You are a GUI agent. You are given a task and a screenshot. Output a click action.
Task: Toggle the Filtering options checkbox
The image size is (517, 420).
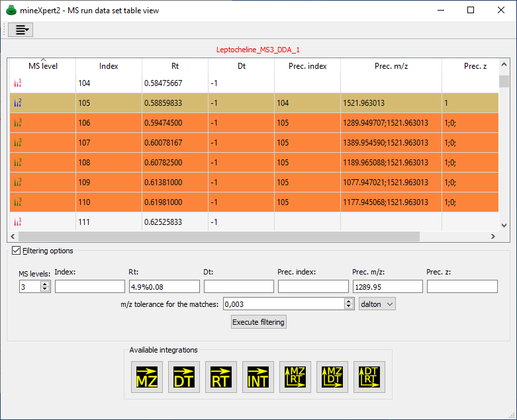[17, 251]
